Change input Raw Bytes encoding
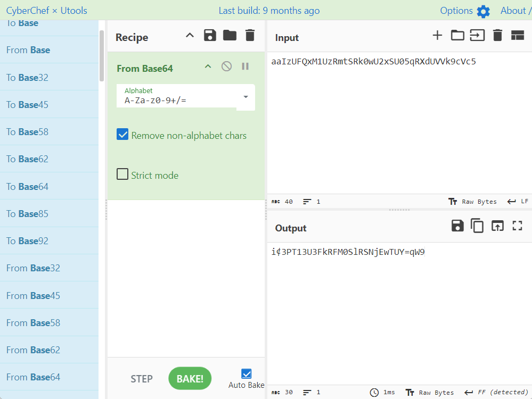 (473, 202)
